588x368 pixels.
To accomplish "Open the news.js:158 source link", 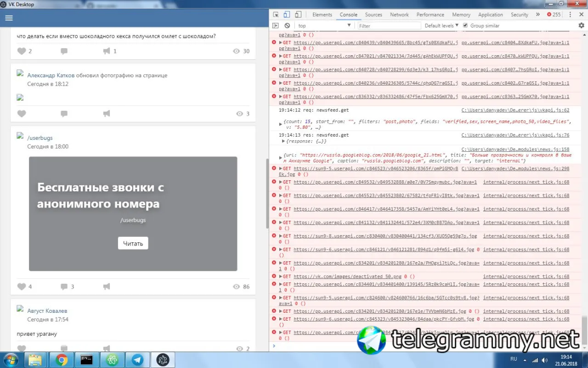I will tap(515, 149).
